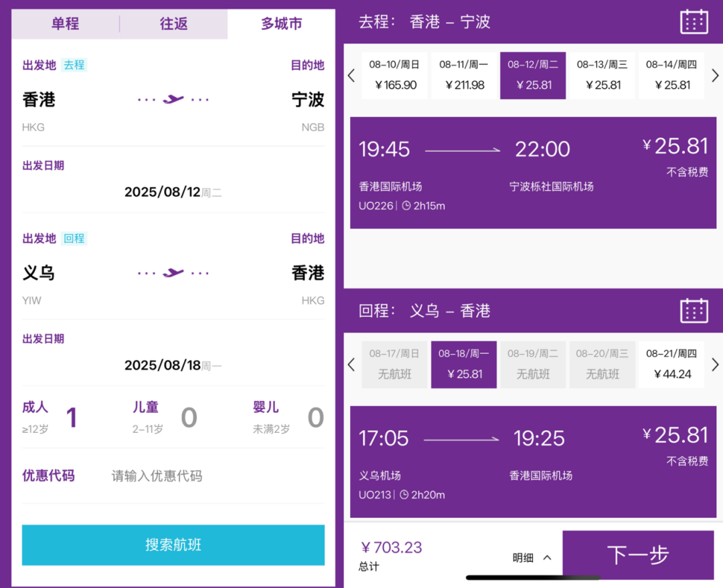Open the 2025/08/12 departure date selector
This screenshot has height=588, width=723.
click(173, 191)
